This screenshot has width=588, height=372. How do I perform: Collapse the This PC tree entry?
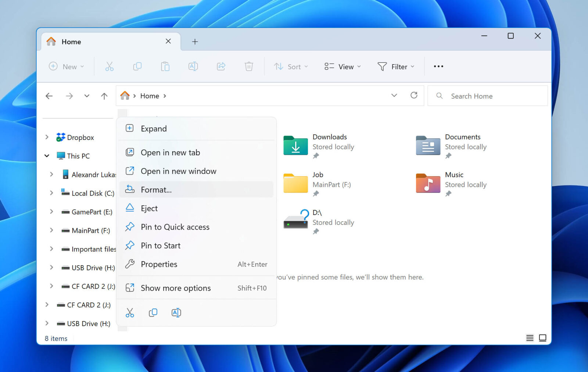pos(47,156)
